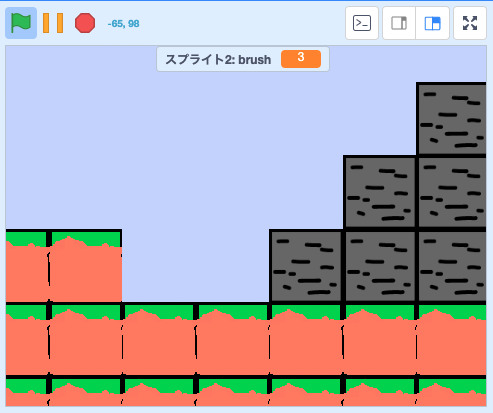Screen dimensions: 493x413
Task: Click the スプライト2: brush variable monitor label
Action: pos(218,60)
